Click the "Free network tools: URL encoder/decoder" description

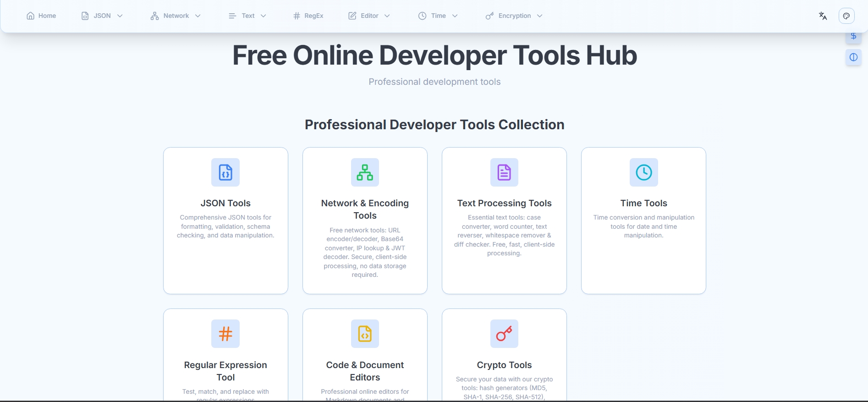(x=365, y=253)
